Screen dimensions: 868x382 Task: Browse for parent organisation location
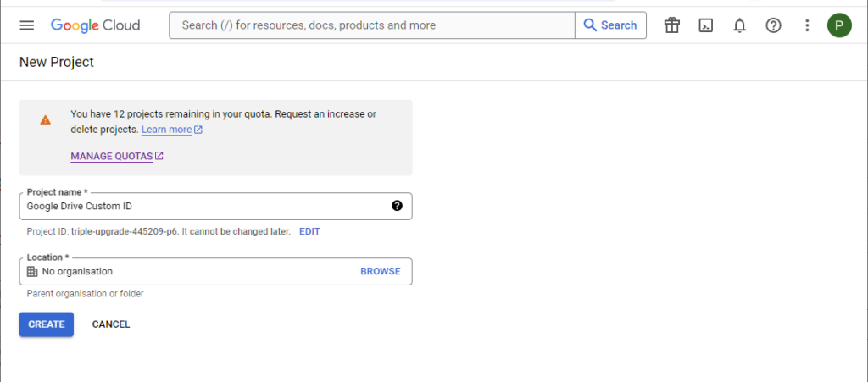(381, 271)
